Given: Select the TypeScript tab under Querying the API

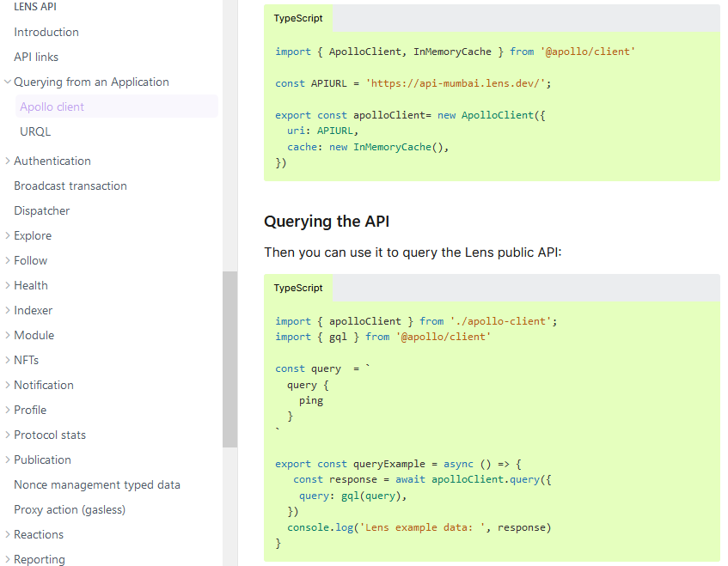Looking at the screenshot, I should click(298, 288).
